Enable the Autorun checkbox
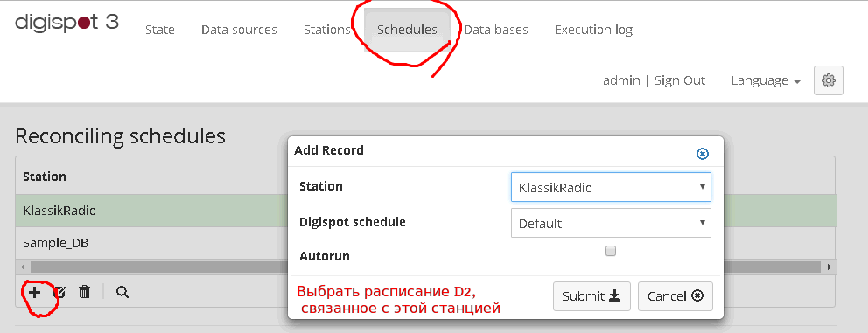868x333 pixels. click(611, 251)
